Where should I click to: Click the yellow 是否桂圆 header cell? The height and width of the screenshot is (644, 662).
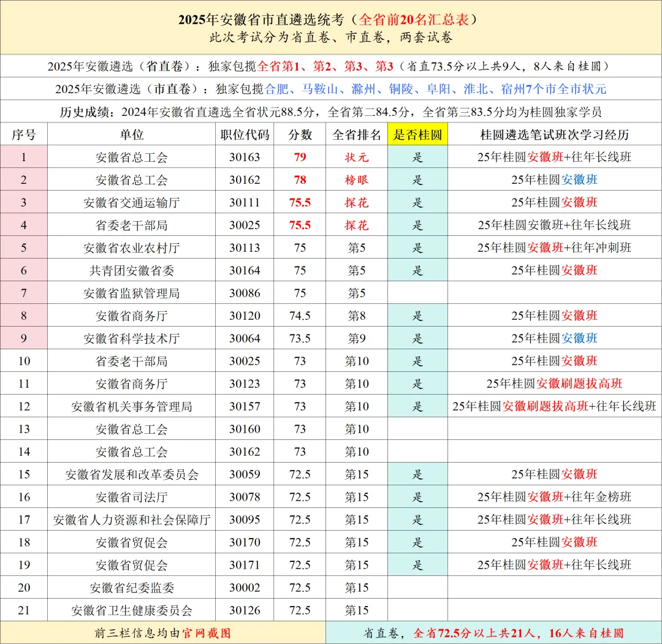pyautogui.click(x=417, y=134)
